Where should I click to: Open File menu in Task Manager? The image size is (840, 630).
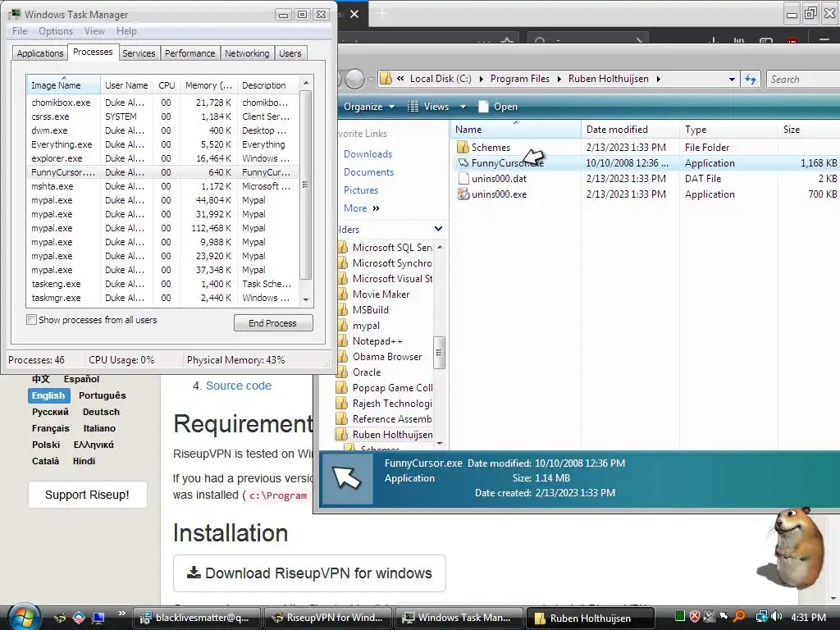20,31
